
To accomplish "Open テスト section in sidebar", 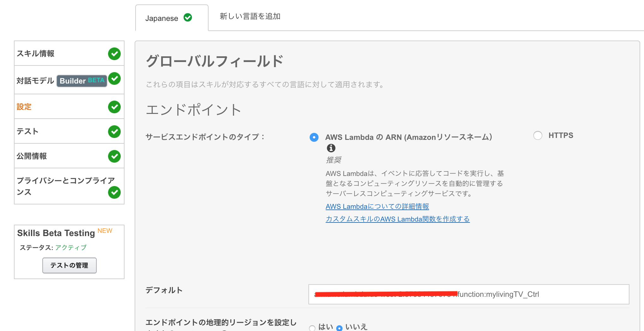I will pyautogui.click(x=69, y=131).
